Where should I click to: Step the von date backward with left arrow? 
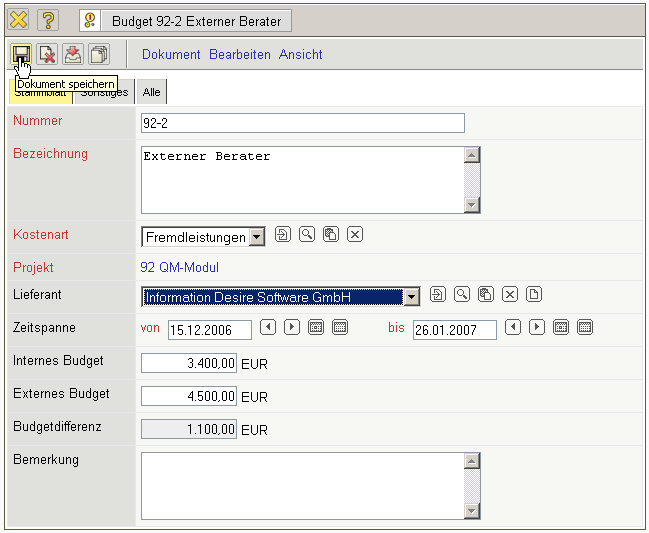pos(268,327)
